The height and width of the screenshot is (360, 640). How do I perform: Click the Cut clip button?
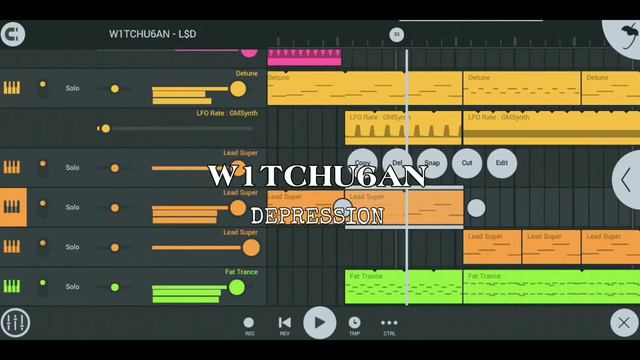[x=467, y=163]
